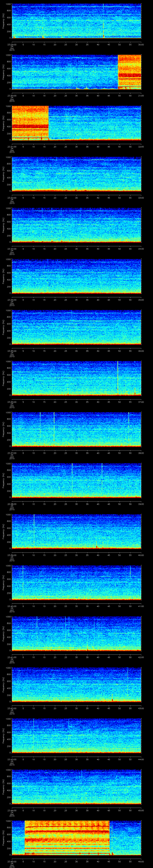The height and width of the screenshot is (868, 153).
Task: Open the spectrogram panel starting at 23:36:00
Action: [76, 378]
